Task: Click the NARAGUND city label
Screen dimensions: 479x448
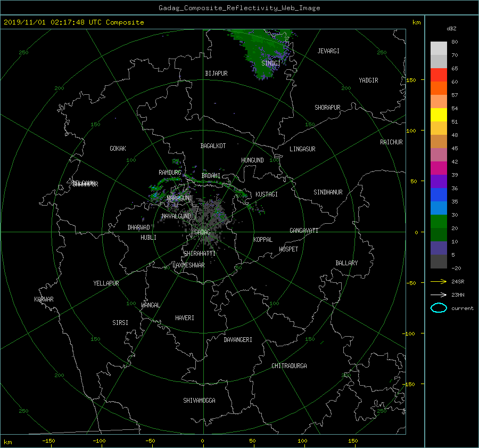Action: click(x=180, y=198)
